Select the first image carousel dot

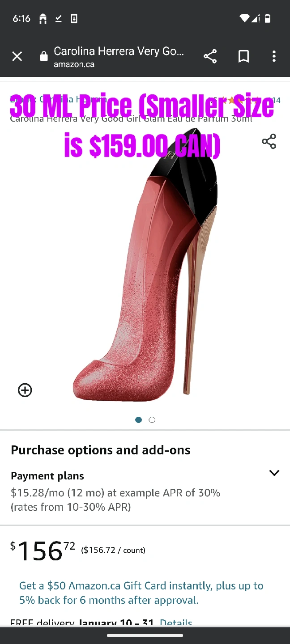click(x=139, y=420)
